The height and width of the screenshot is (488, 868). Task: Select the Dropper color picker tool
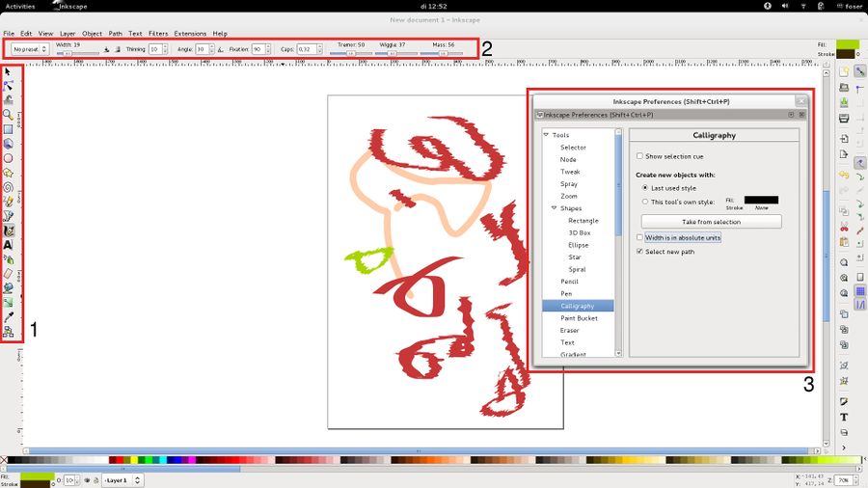pos(9,316)
